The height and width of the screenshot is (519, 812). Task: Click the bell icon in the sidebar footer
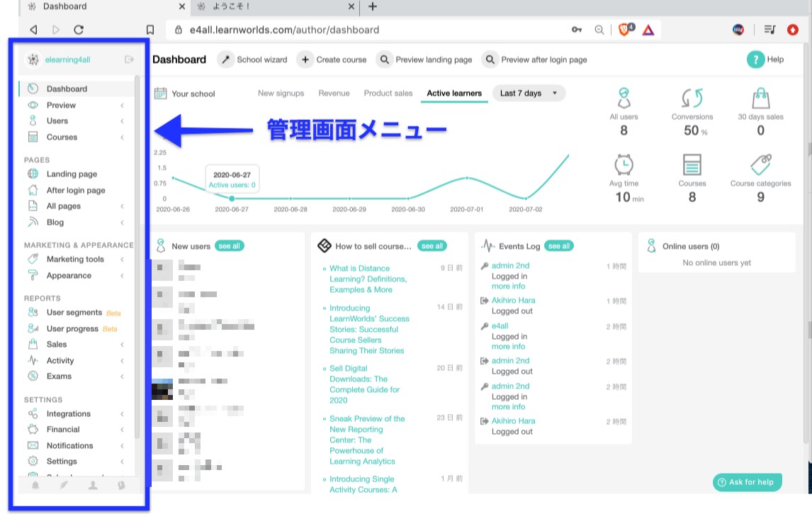click(x=35, y=486)
